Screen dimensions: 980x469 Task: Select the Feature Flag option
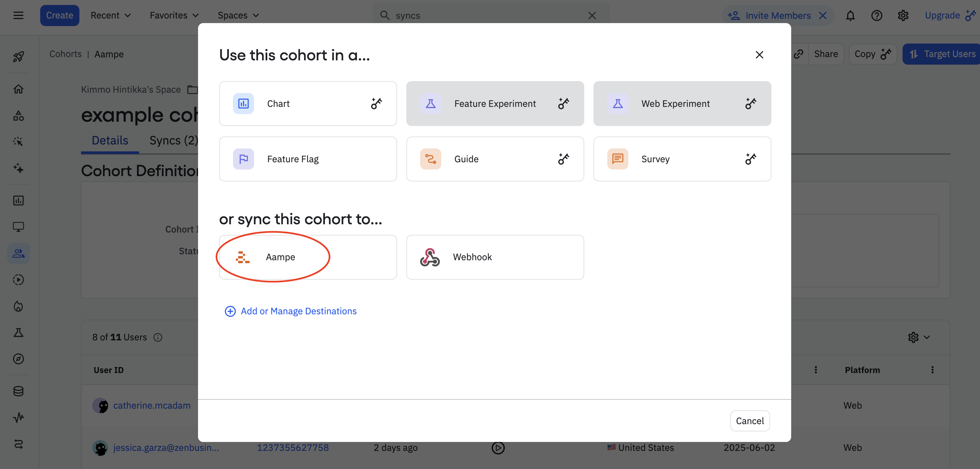point(307,159)
